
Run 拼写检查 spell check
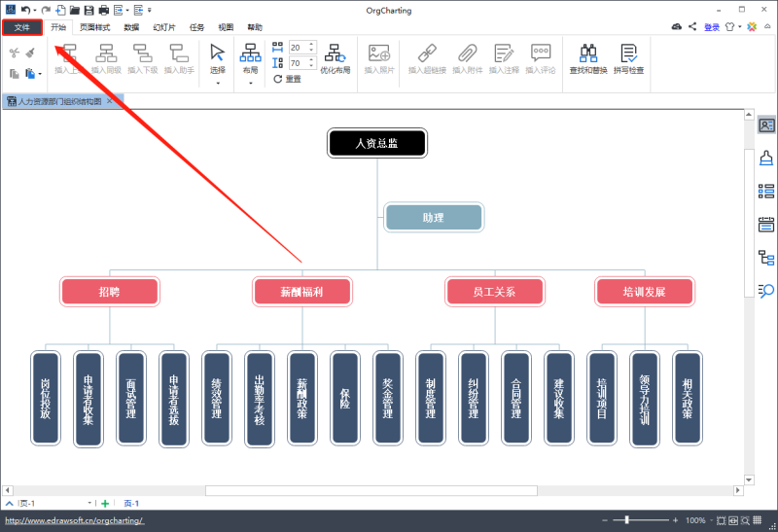coord(628,58)
